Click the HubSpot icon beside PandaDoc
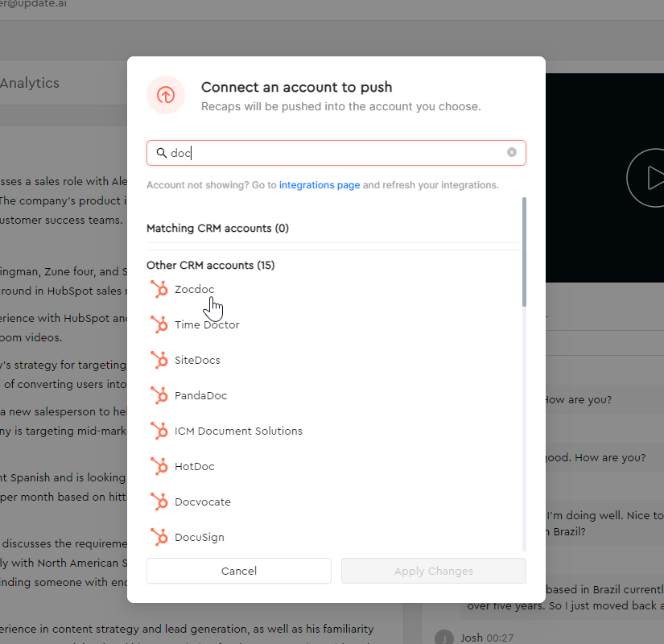This screenshot has height=644, width=664. tap(159, 396)
